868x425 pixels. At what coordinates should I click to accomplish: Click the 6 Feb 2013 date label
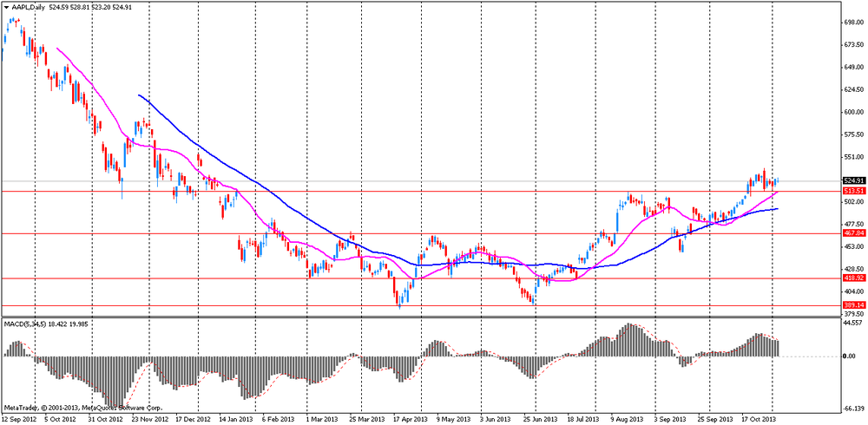coord(279,420)
